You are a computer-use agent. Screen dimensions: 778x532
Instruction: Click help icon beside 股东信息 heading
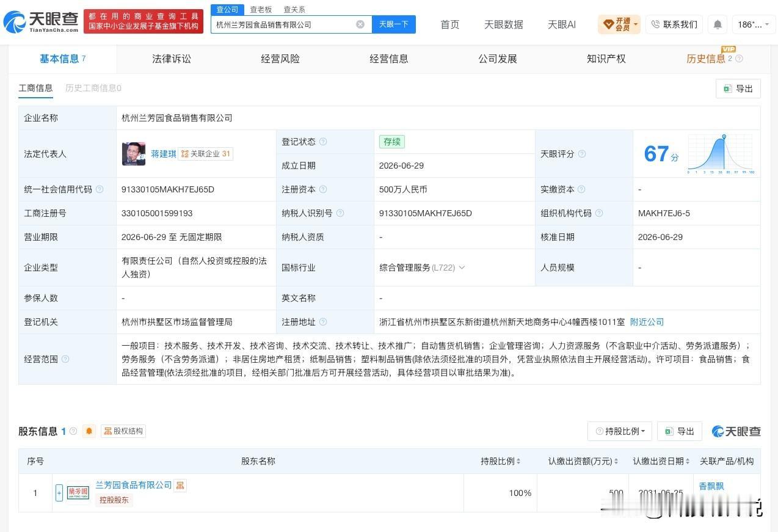click(x=73, y=431)
